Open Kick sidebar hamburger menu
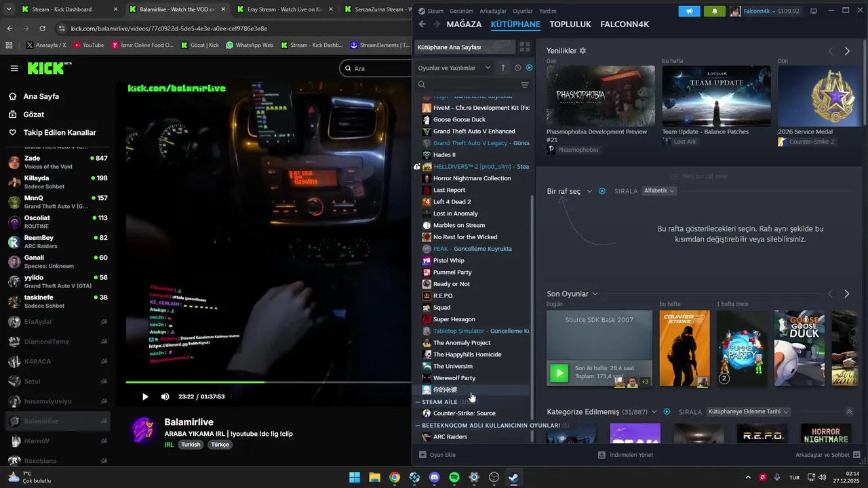The width and height of the screenshot is (868, 488). coord(14,68)
